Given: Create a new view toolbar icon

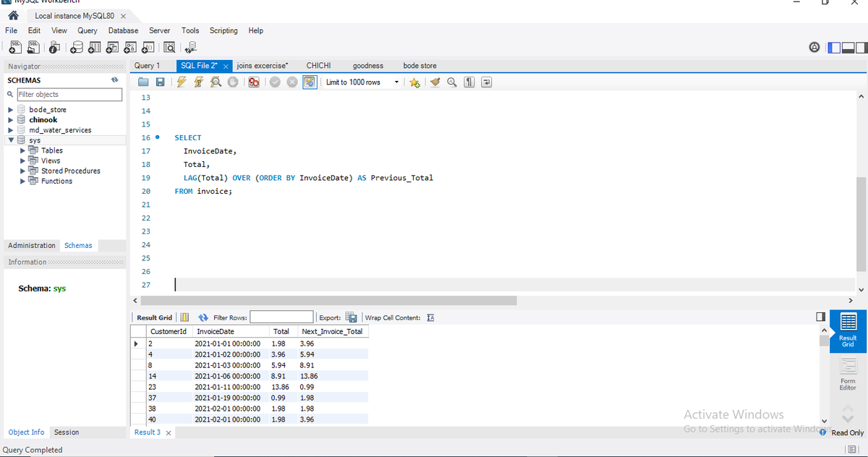Looking at the screenshot, I should point(112,48).
